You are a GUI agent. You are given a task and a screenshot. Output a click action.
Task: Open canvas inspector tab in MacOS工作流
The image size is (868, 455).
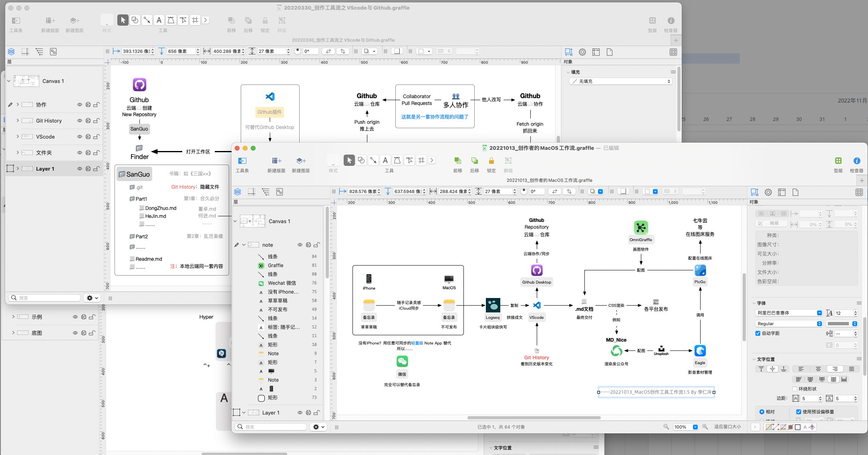(782, 192)
